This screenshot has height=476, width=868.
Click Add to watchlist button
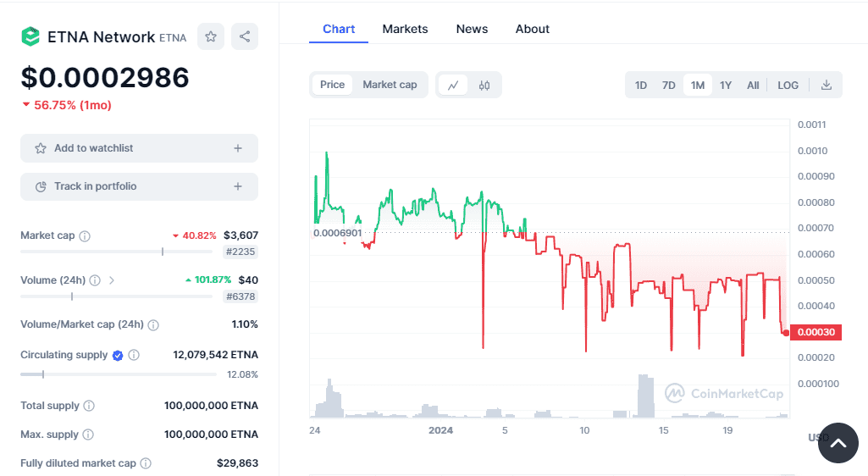(139, 148)
